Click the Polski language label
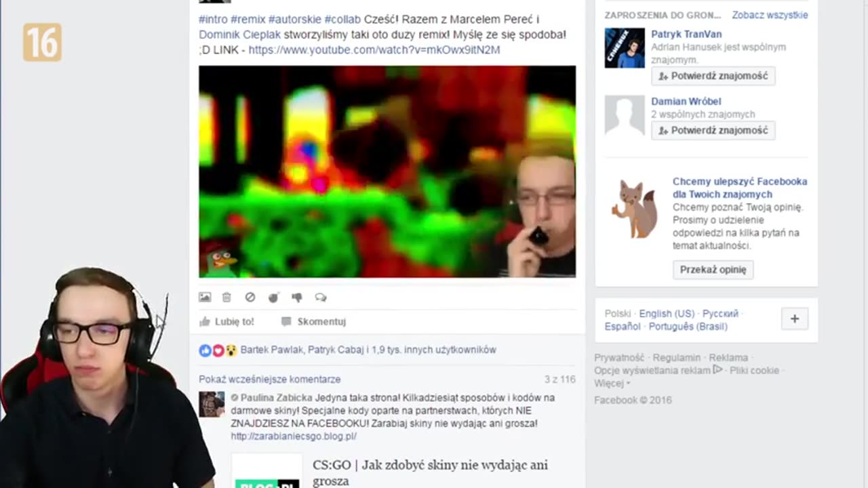The height and width of the screenshot is (488, 868). 618,314
